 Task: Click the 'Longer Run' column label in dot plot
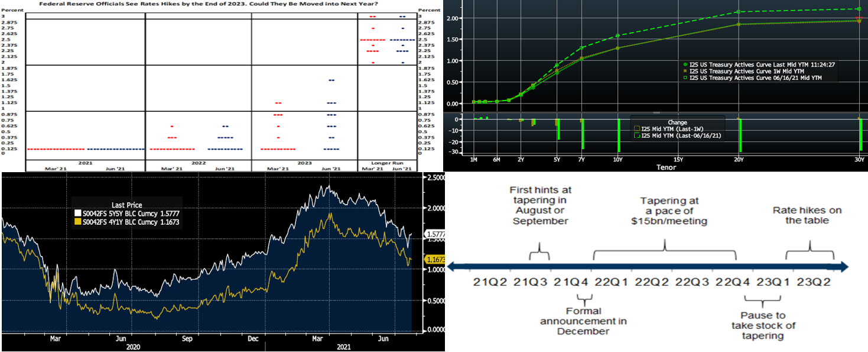(386, 162)
